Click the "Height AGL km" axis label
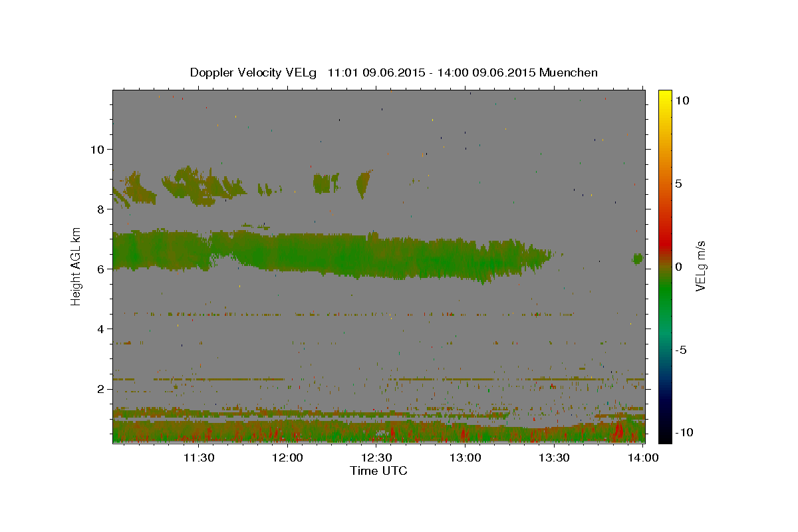The width and height of the screenshot is (798, 532). [76, 265]
